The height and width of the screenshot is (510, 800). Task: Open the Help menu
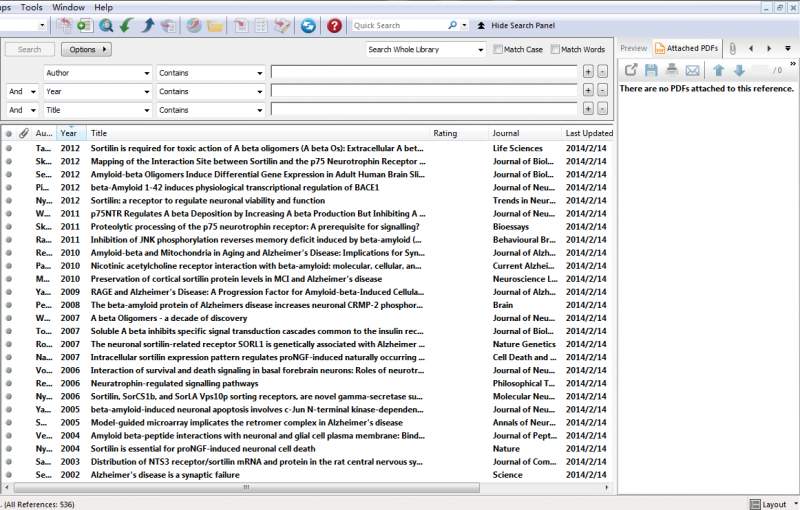click(103, 7)
